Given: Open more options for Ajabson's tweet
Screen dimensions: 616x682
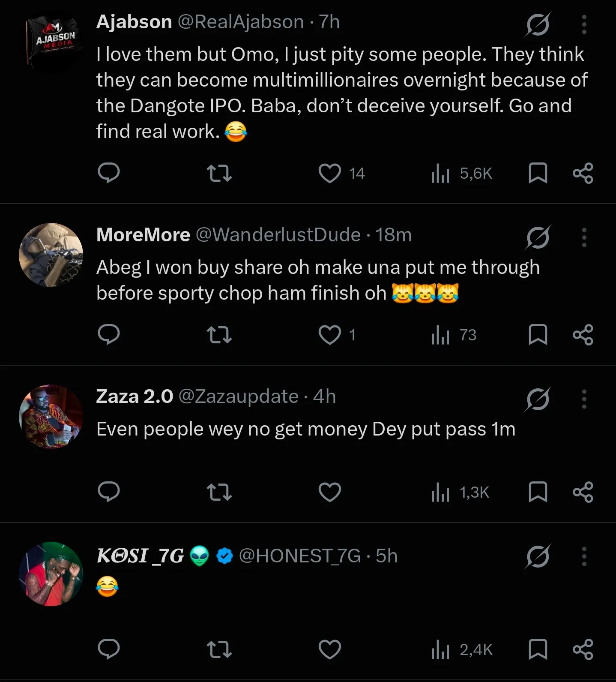Looking at the screenshot, I should (584, 24).
